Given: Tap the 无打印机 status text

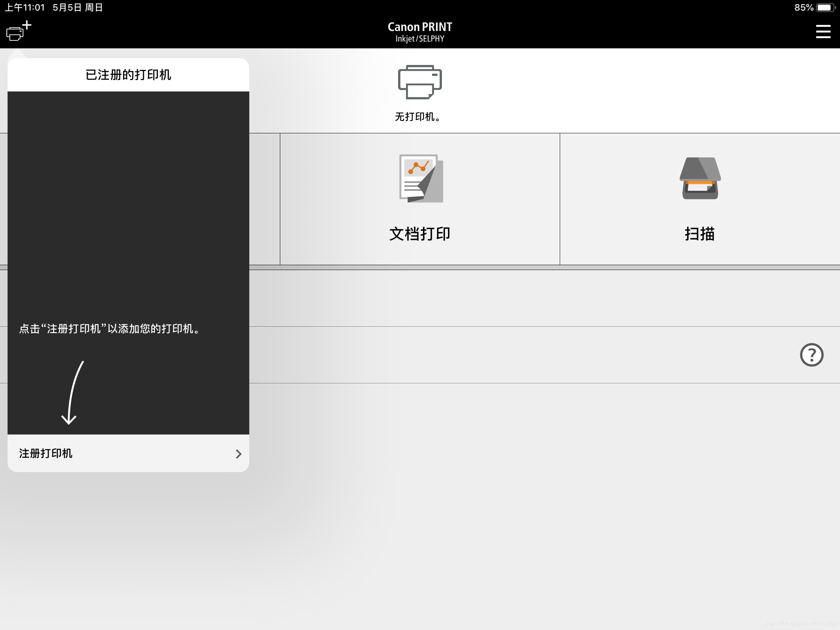Looking at the screenshot, I should [x=418, y=117].
